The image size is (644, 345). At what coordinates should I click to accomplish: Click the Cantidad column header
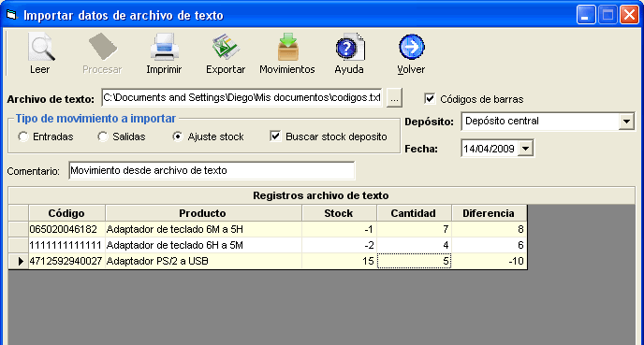pos(414,213)
